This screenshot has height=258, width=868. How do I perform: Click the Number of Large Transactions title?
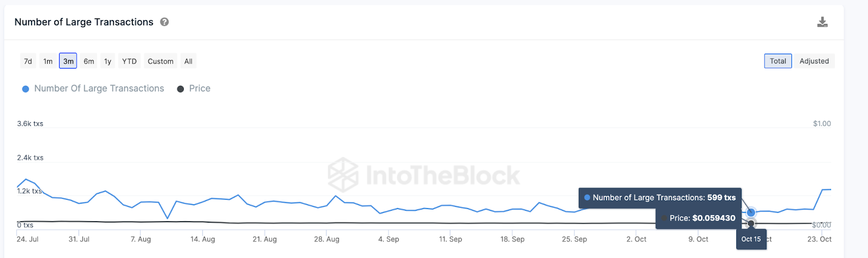(84, 22)
